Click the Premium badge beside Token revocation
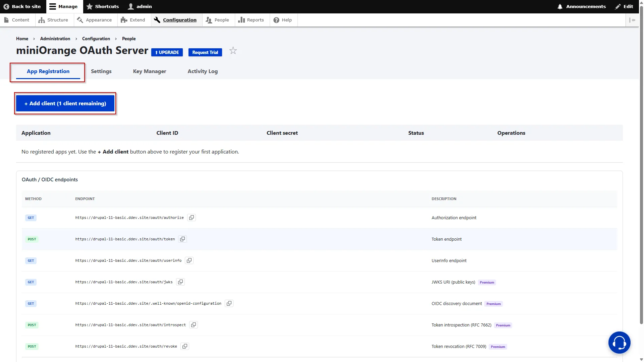The image size is (644, 362). 498,347
